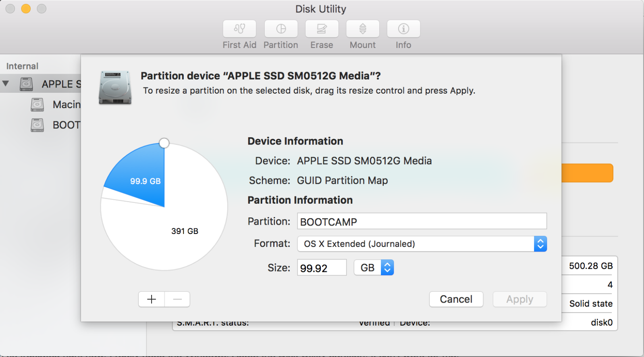Click the Erase toolbar icon
Image resolution: width=644 pixels, height=357 pixels.
click(x=322, y=29)
